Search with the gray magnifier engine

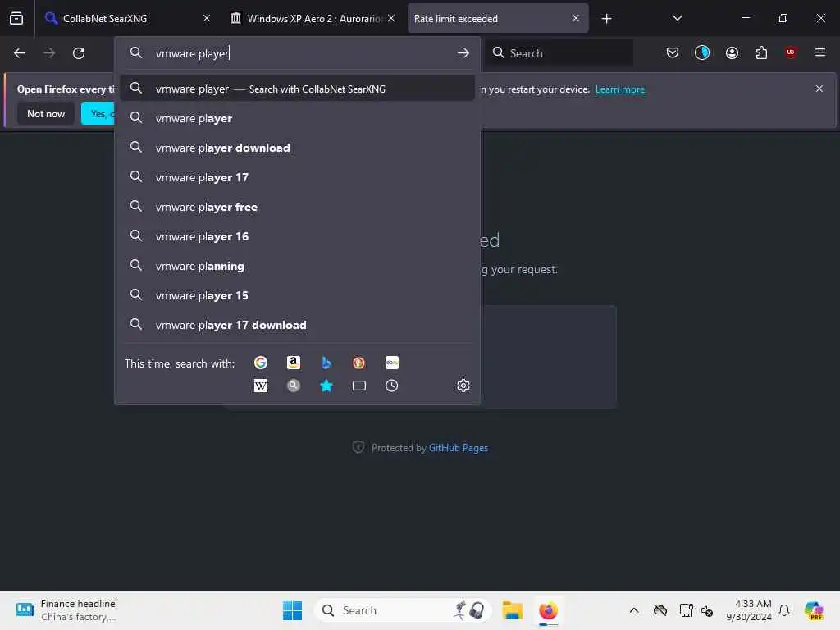294,386
